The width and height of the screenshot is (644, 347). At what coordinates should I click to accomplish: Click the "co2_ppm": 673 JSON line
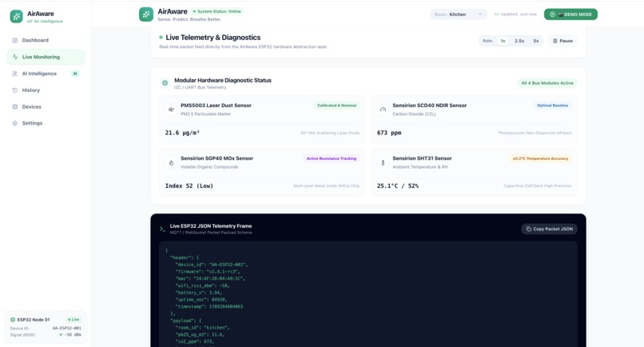tap(195, 341)
